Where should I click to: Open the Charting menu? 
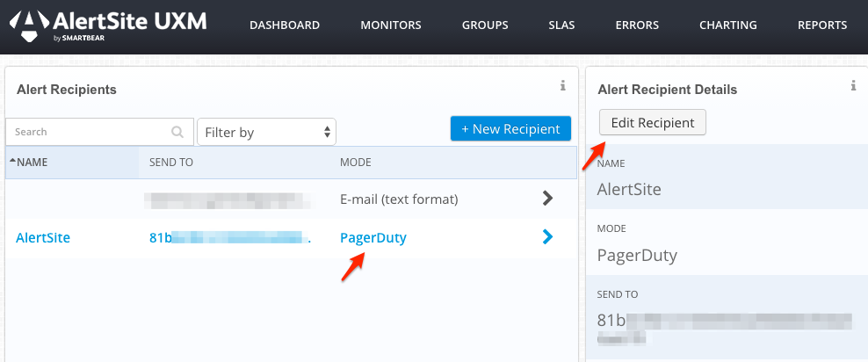click(x=728, y=25)
